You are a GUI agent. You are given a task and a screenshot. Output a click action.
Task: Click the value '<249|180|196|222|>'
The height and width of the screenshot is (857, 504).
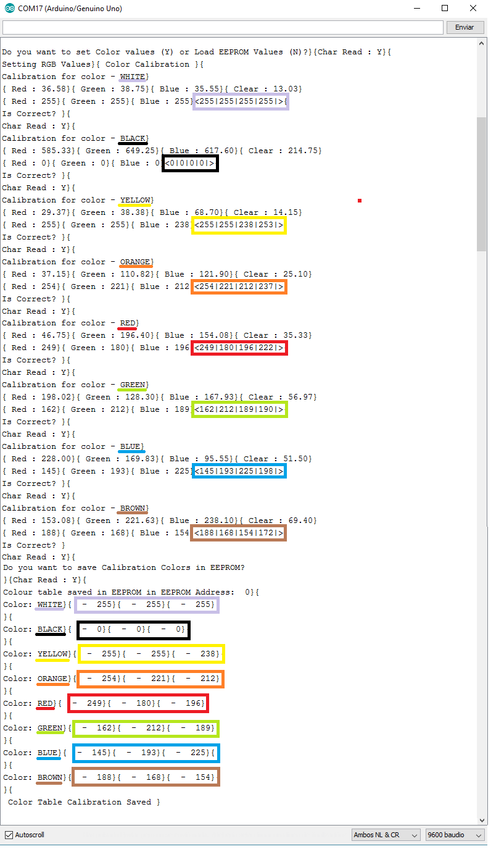point(239,348)
